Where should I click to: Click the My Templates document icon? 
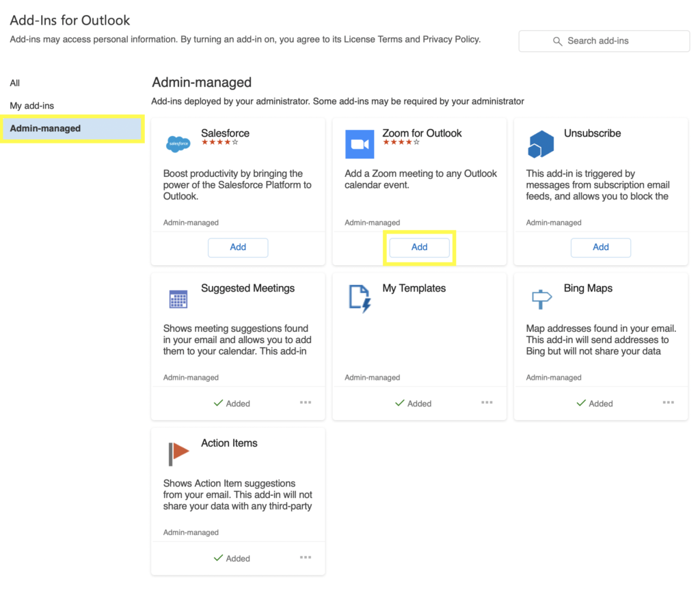click(360, 298)
